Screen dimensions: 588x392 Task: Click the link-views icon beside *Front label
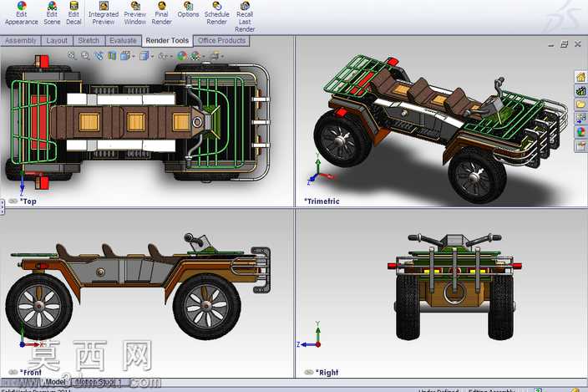pos(13,372)
